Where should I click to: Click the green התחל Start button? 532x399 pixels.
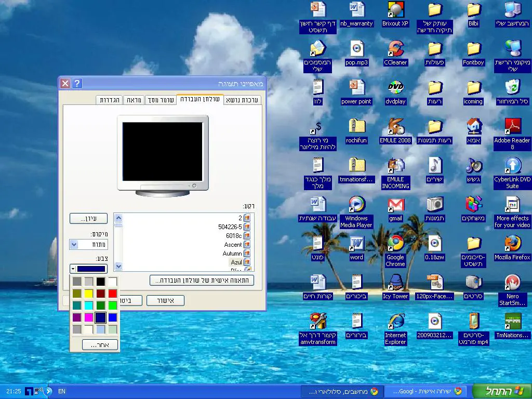coord(501,391)
